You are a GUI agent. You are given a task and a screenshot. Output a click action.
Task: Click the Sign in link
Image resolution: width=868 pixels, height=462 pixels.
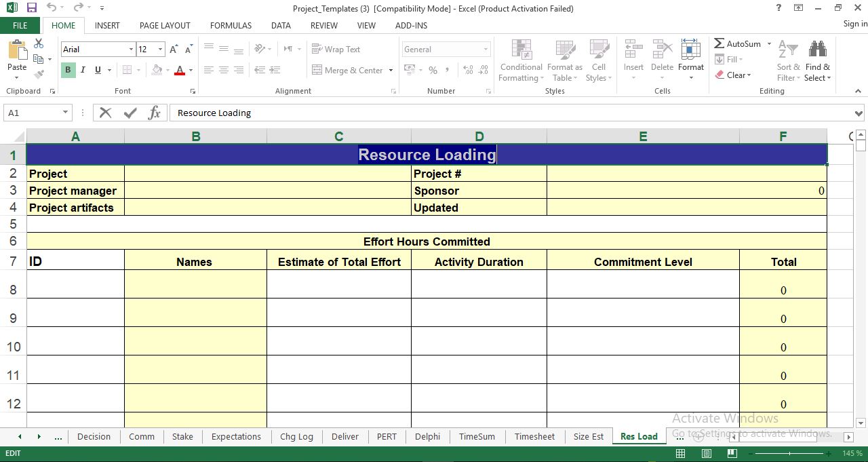[854, 23]
